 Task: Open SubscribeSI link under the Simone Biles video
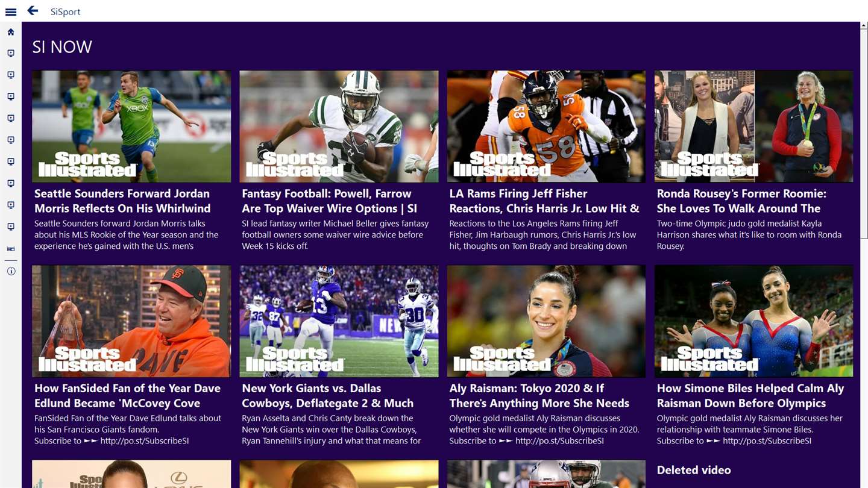tap(767, 441)
